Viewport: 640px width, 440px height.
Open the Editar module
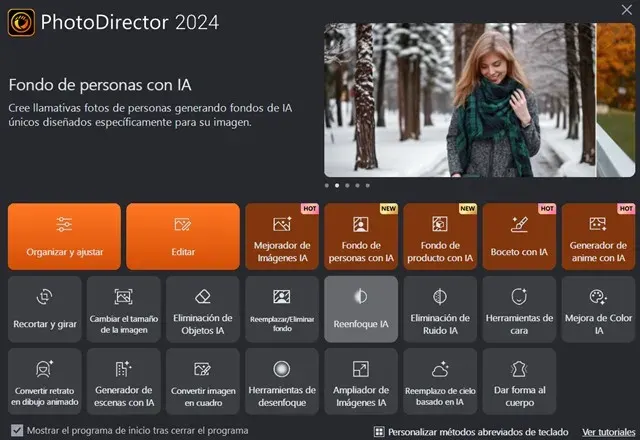click(183, 236)
